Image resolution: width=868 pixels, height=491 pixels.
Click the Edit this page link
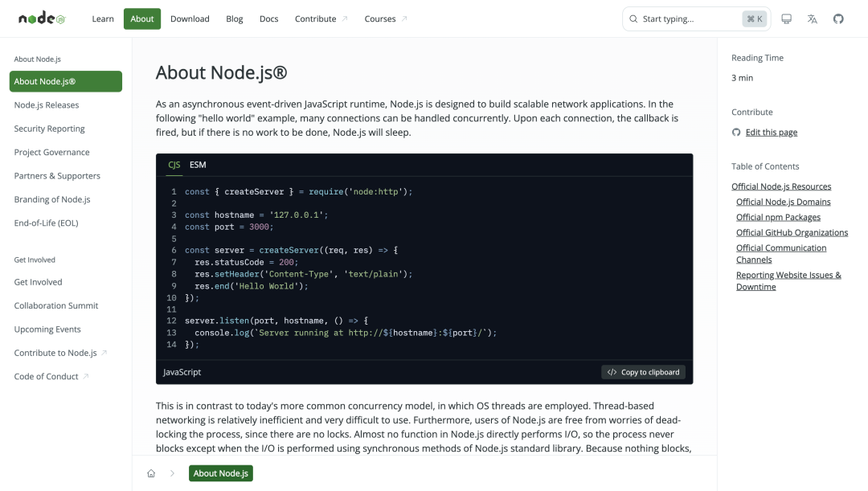(x=771, y=133)
